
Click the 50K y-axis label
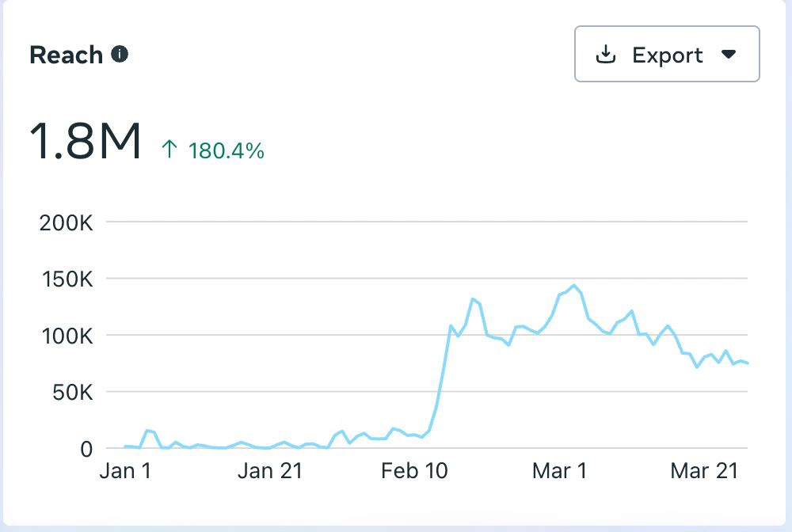(71, 392)
